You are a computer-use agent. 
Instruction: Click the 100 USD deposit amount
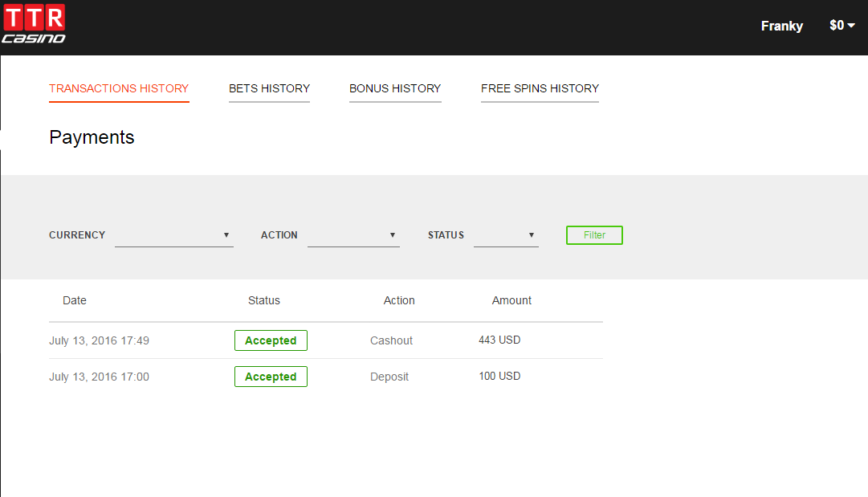click(x=499, y=376)
